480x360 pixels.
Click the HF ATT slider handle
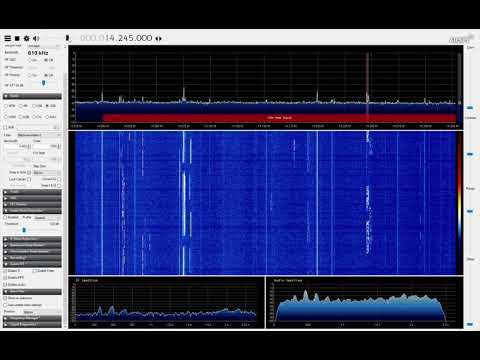pos(44,83)
